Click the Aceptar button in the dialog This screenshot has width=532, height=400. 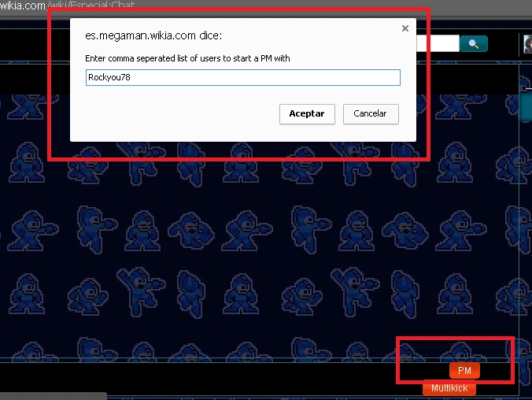pyautogui.click(x=307, y=114)
